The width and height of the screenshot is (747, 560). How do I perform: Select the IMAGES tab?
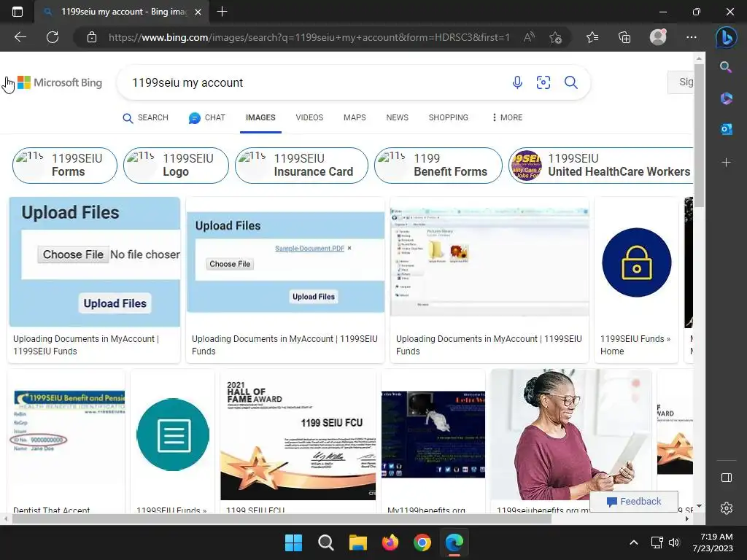[260, 117]
